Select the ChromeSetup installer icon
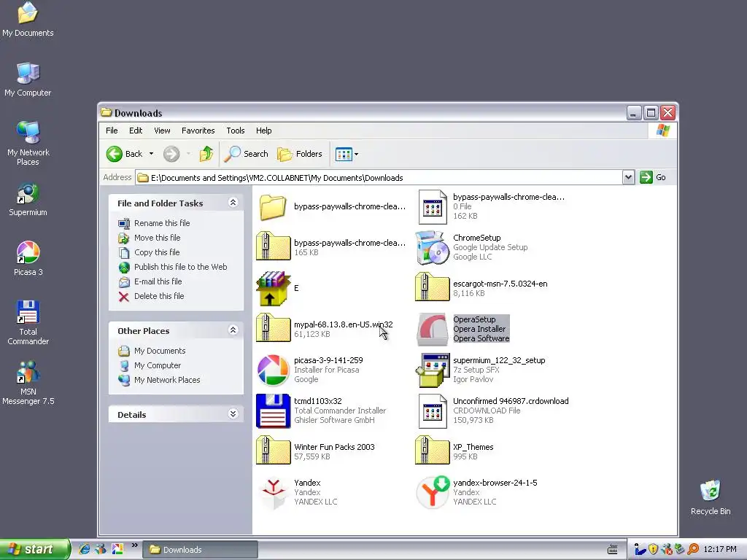The width and height of the screenshot is (747, 560). coord(433,247)
